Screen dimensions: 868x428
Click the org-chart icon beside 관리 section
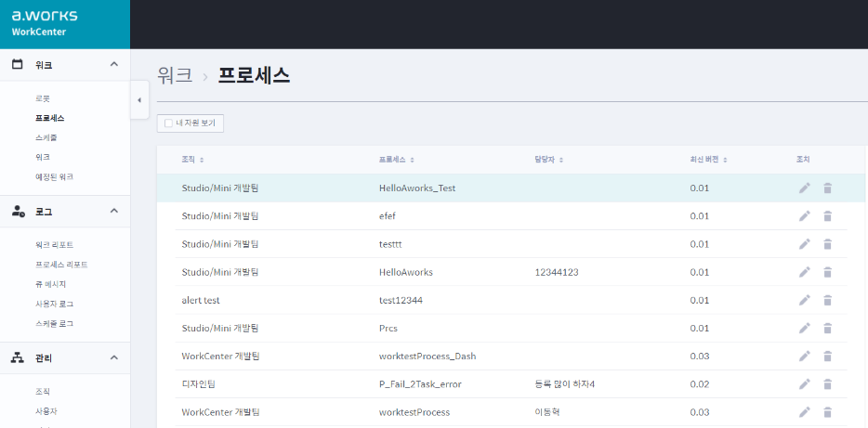pyautogui.click(x=18, y=357)
